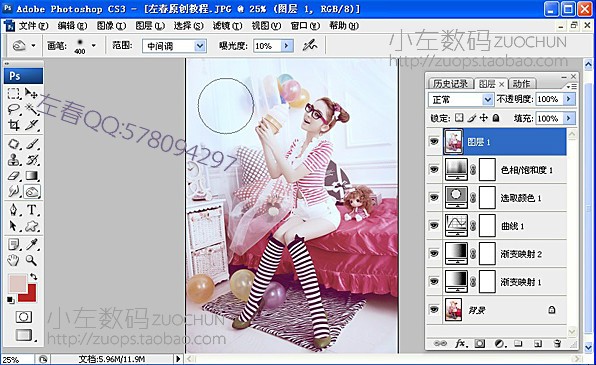Hide the 背景 layer

(434, 309)
